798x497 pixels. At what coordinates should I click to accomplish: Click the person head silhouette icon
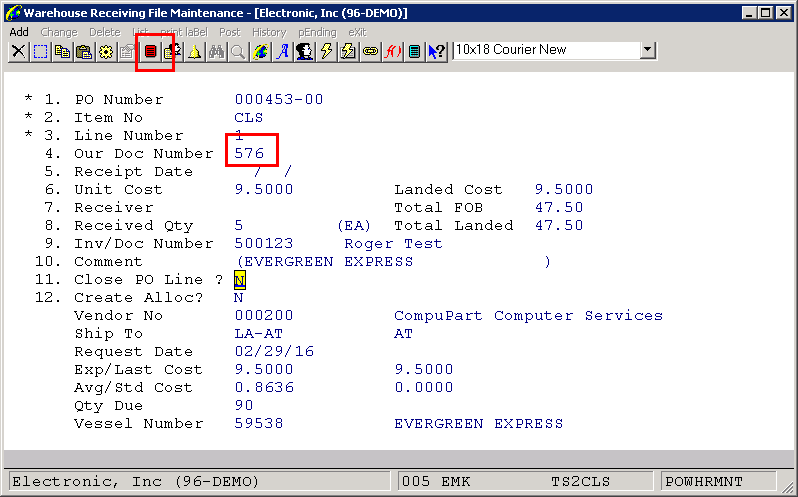pyautogui.click(x=304, y=51)
